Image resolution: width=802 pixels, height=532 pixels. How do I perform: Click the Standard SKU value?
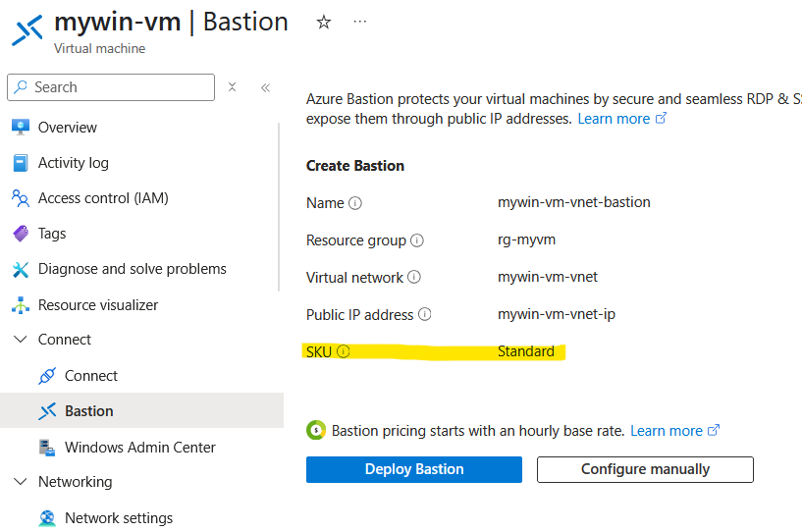(526, 351)
